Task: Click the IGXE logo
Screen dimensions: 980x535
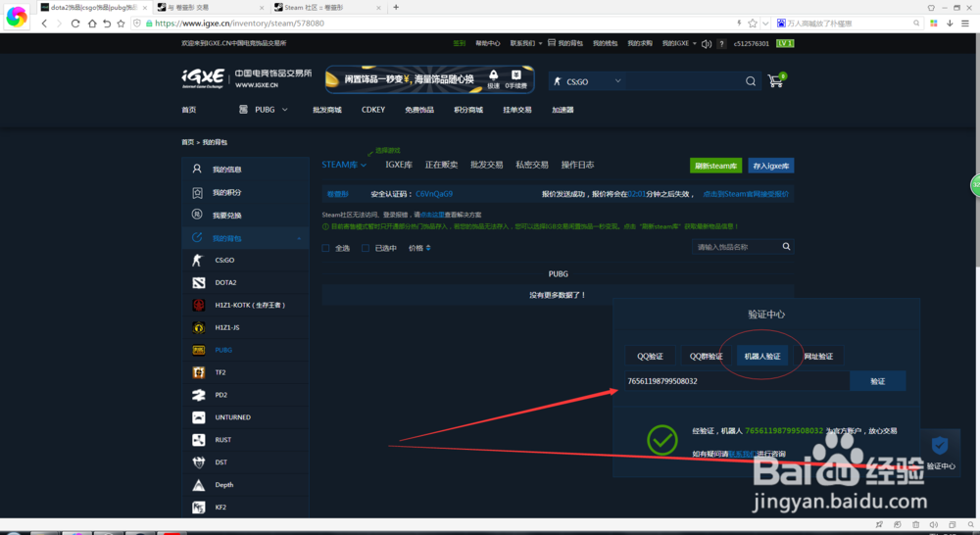Action: (x=203, y=78)
